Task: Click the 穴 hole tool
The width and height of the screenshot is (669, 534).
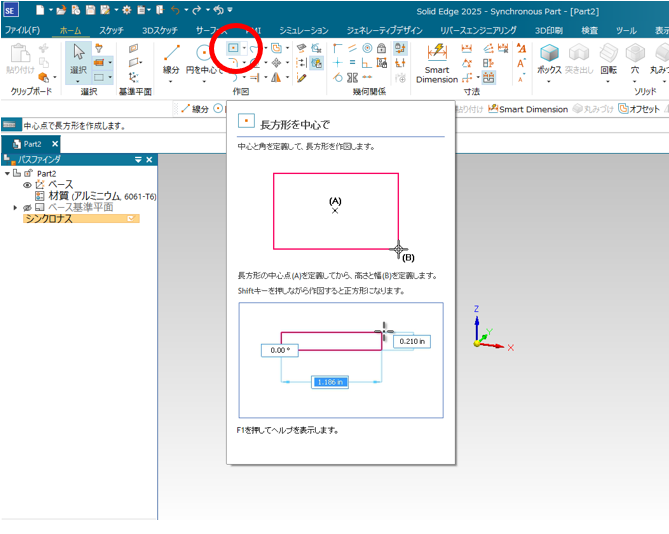Action: pyautogui.click(x=634, y=58)
